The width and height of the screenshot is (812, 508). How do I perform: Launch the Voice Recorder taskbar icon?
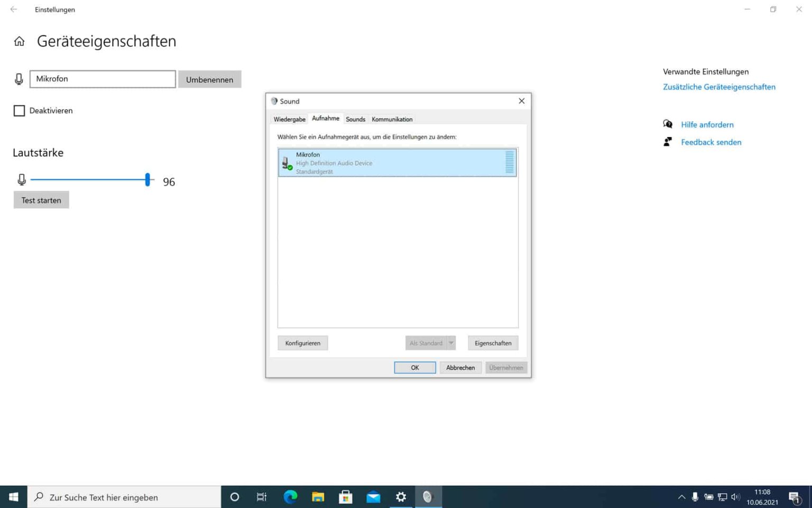pyautogui.click(x=428, y=497)
